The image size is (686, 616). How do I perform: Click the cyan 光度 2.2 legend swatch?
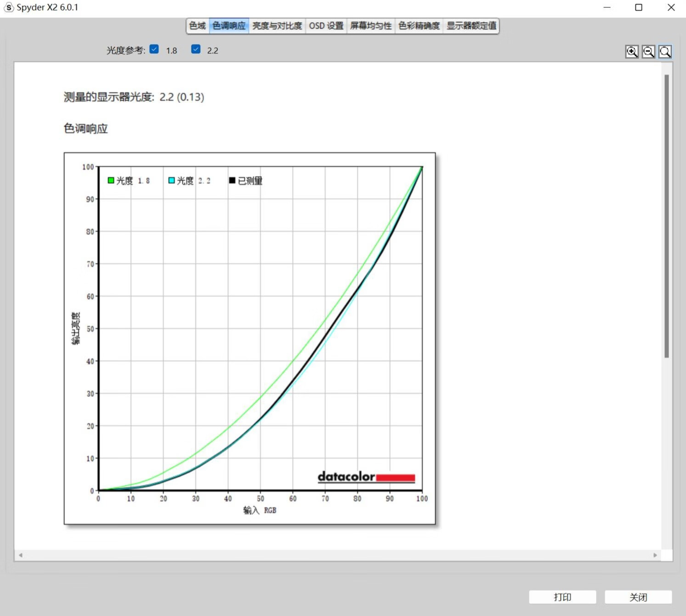[x=171, y=181]
